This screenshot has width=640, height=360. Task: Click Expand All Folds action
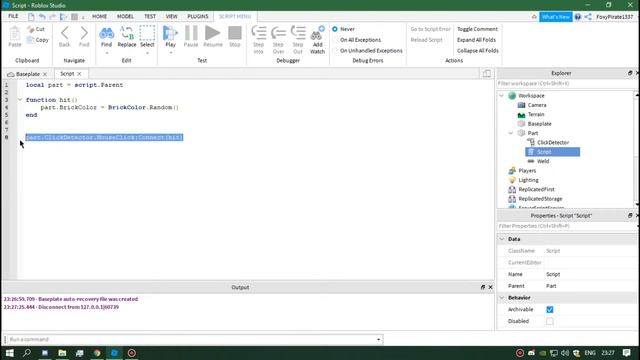pyautogui.click(x=476, y=40)
